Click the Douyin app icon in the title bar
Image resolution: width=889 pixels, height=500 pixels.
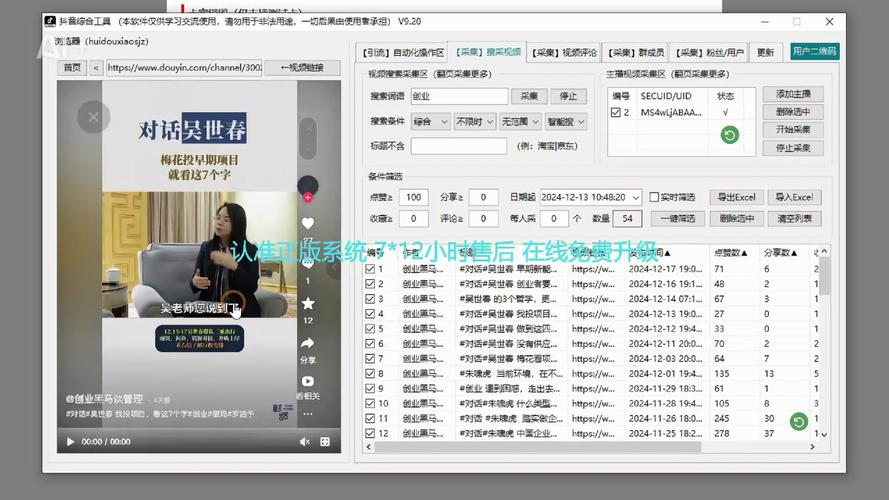50,21
